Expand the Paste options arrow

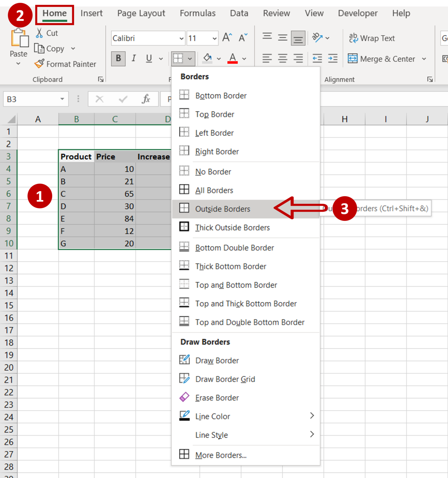point(18,64)
